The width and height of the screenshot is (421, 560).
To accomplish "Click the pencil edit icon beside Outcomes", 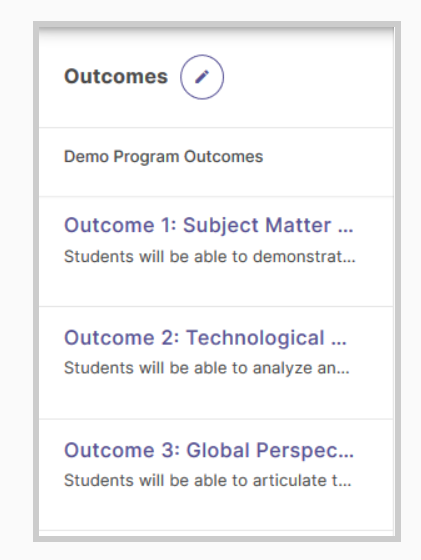I will [202, 77].
